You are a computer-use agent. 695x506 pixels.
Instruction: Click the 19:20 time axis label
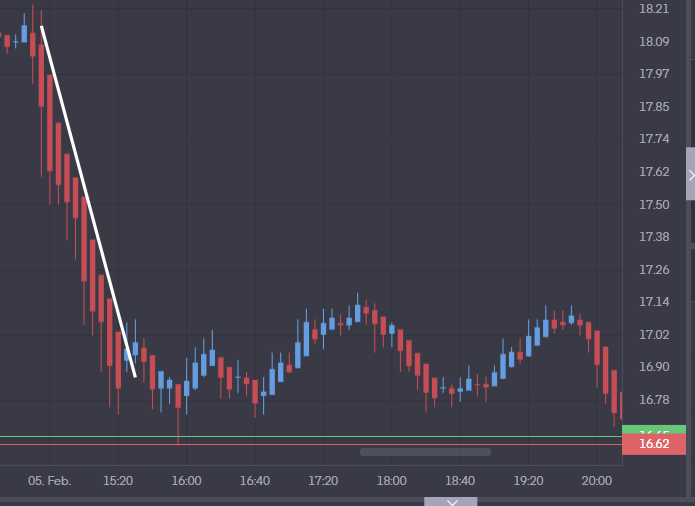click(x=528, y=481)
